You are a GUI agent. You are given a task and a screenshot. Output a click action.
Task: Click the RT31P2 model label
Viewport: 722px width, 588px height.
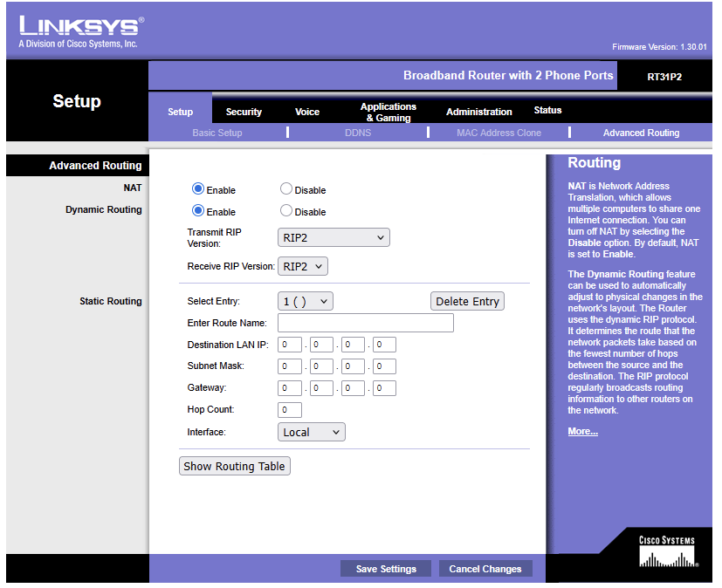tap(664, 77)
